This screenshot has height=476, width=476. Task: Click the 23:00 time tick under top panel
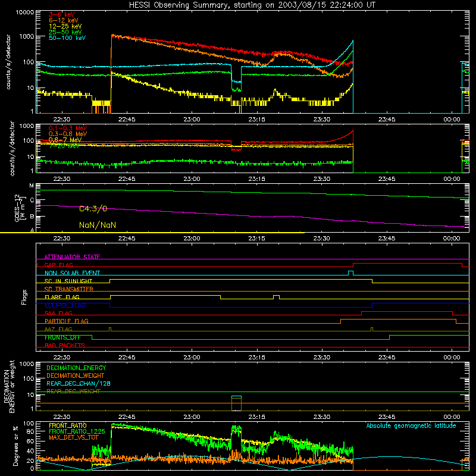(x=192, y=120)
